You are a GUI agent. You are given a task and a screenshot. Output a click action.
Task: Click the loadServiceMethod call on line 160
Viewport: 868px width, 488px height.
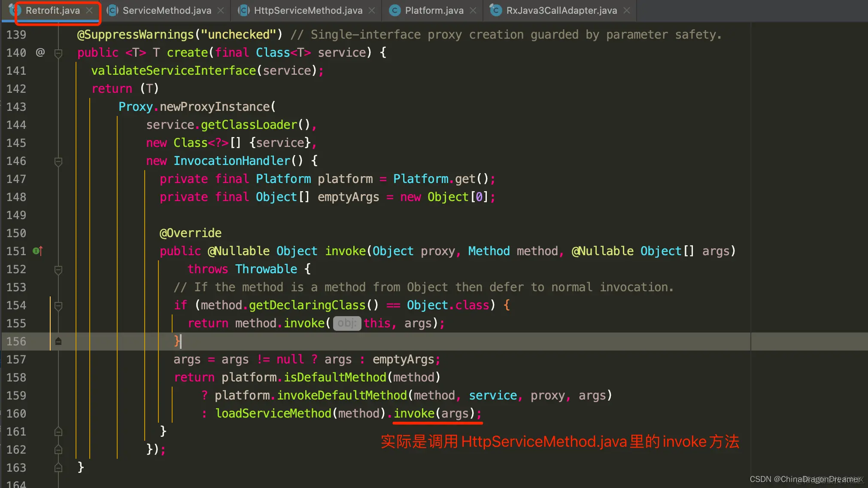(273, 413)
